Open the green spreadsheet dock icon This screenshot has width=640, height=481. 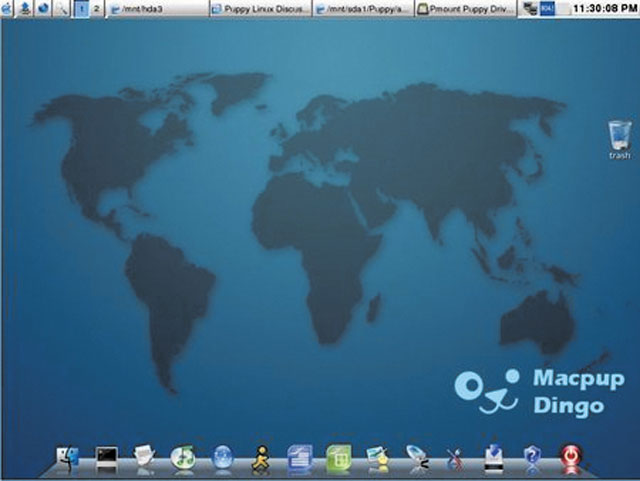coord(338,458)
